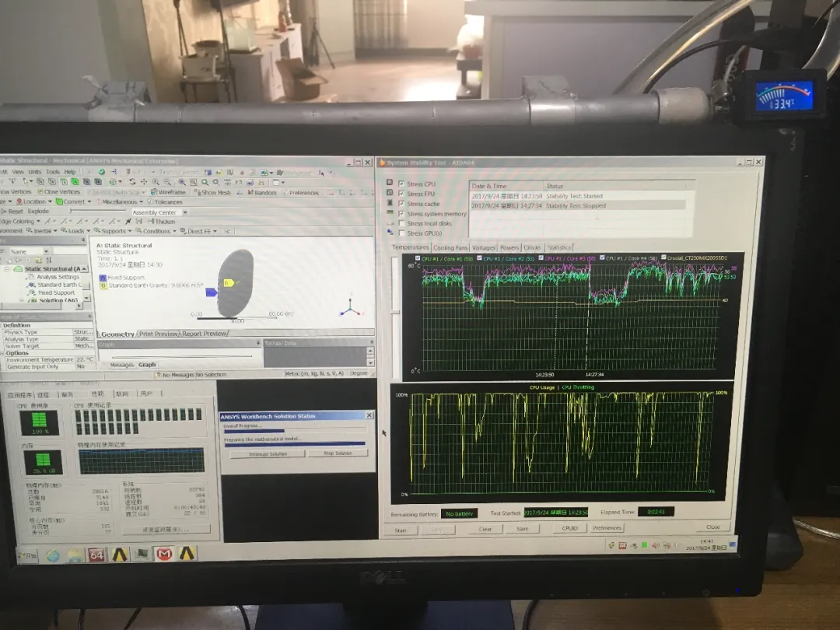Open the Tools menu

coord(53,172)
